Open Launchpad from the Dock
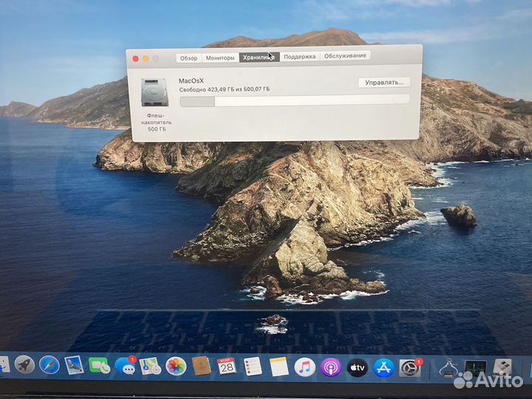The height and width of the screenshot is (399, 532). pos(24,366)
